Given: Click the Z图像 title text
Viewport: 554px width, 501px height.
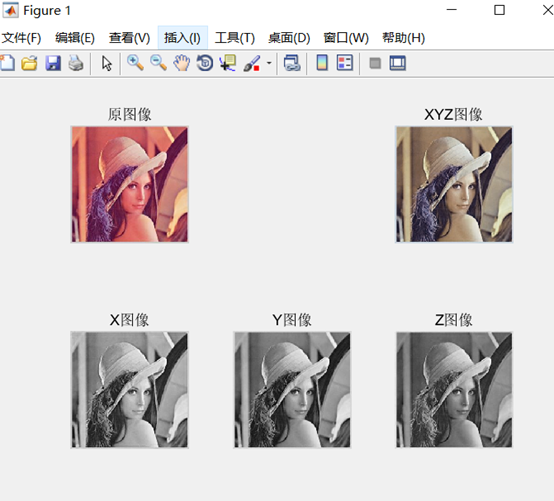Looking at the screenshot, I should coord(454,320).
